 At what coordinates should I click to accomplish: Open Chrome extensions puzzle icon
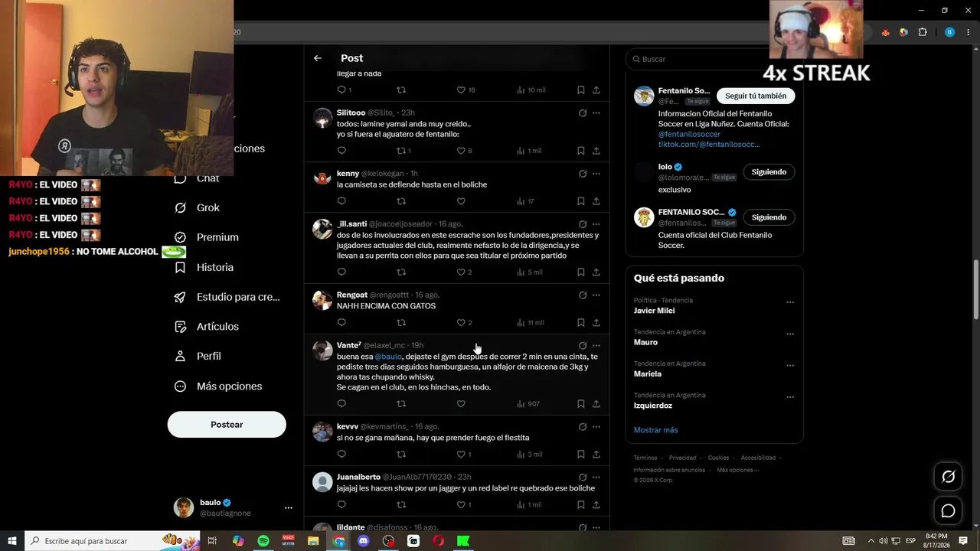tap(923, 32)
